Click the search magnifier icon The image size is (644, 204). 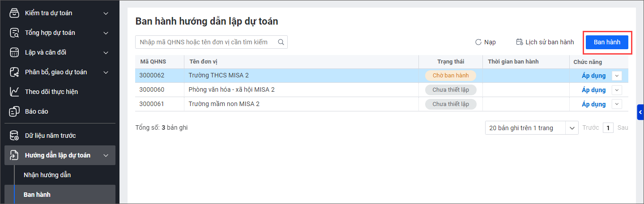[x=281, y=42]
